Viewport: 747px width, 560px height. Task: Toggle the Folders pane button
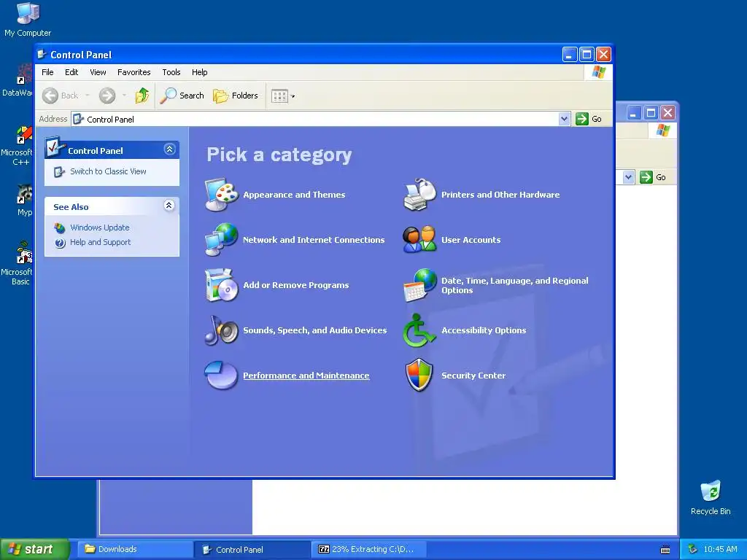[x=236, y=96]
